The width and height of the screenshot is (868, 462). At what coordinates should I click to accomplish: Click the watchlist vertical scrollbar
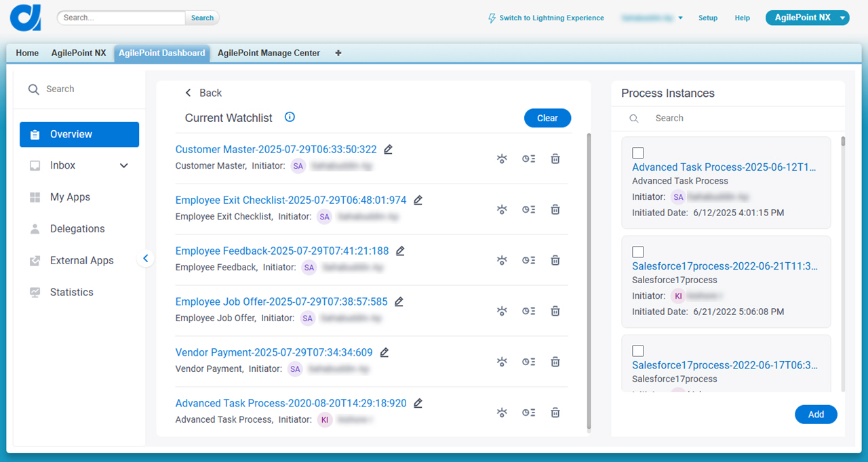(588, 281)
